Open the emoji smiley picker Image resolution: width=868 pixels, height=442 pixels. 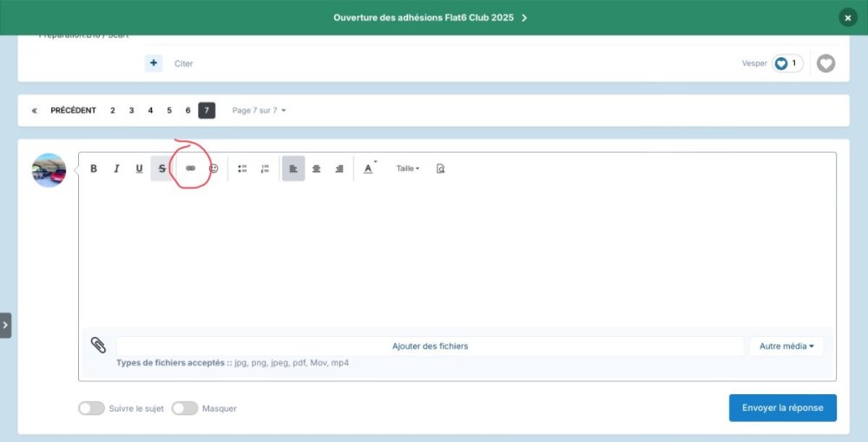pyautogui.click(x=214, y=168)
